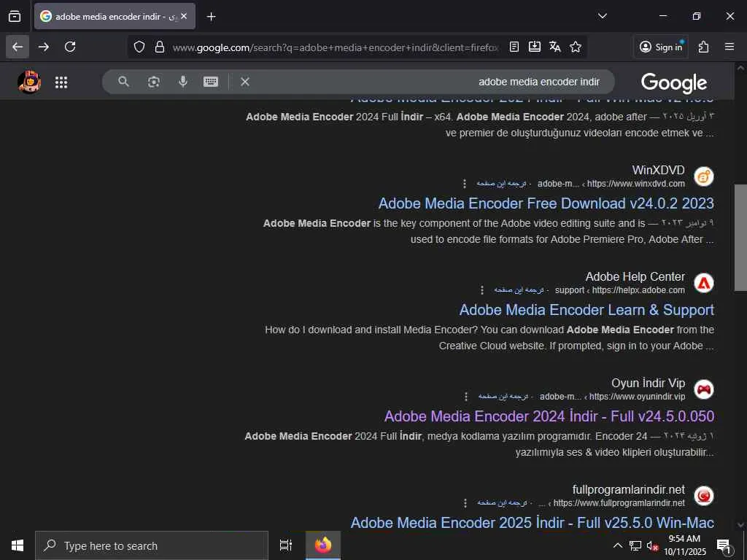Click the Firefox address bar URL
This screenshot has width=747, height=560.
336,47
